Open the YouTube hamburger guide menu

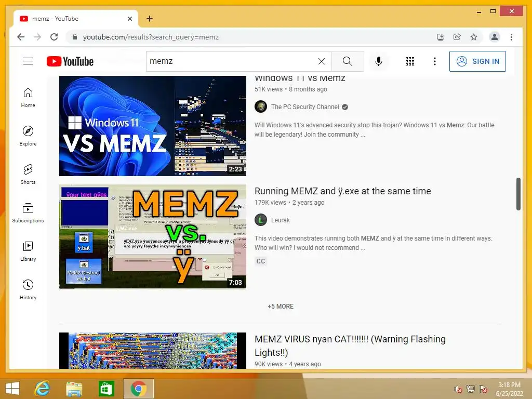pyautogui.click(x=28, y=61)
